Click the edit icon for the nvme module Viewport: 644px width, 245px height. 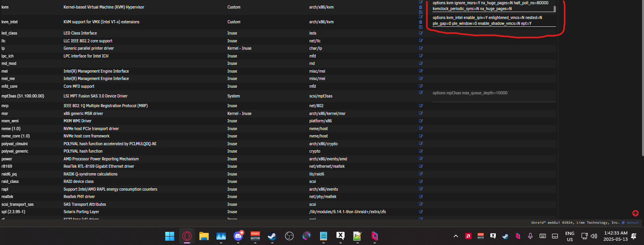(x=421, y=129)
